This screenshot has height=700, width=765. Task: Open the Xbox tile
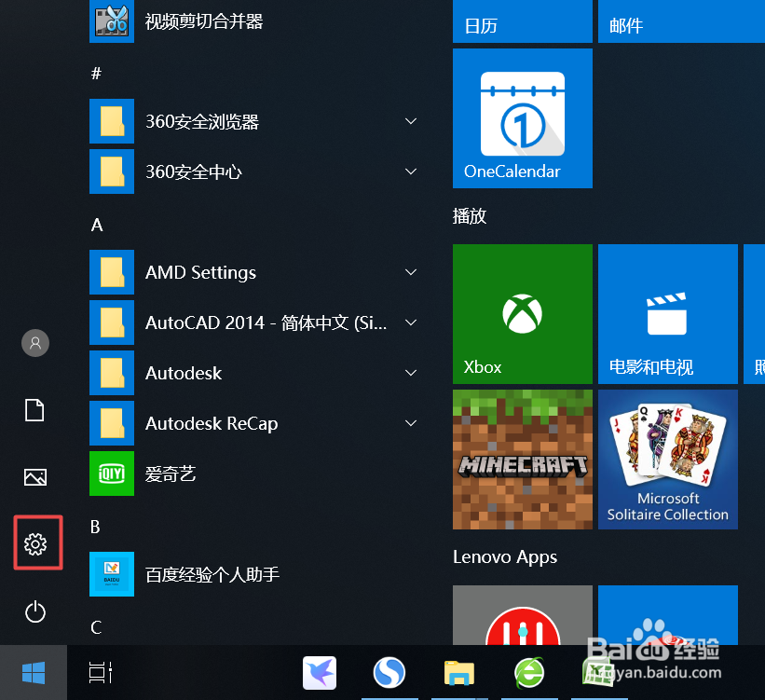click(x=523, y=314)
